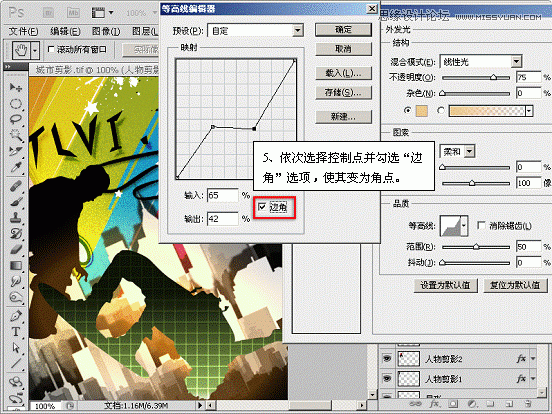Screen dimensions: 552x414
Task: Select the solid color radio button
Action: 408,111
